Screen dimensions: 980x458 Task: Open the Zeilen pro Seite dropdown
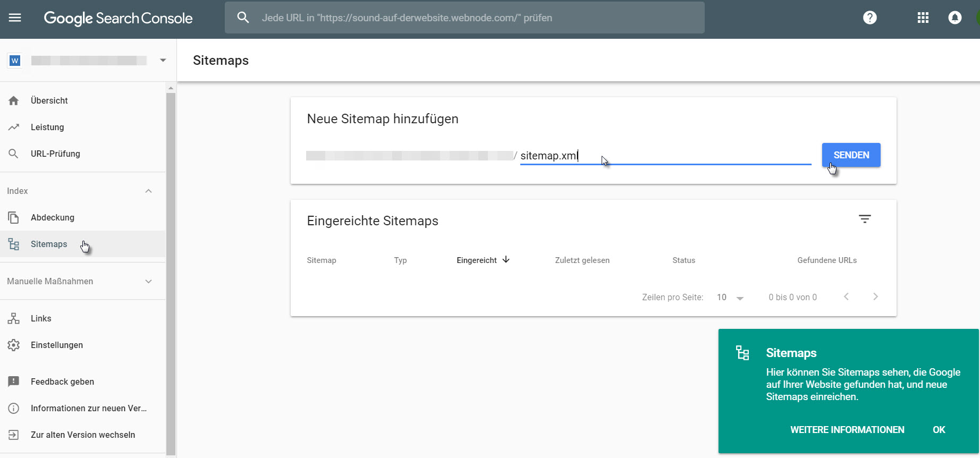pos(730,298)
